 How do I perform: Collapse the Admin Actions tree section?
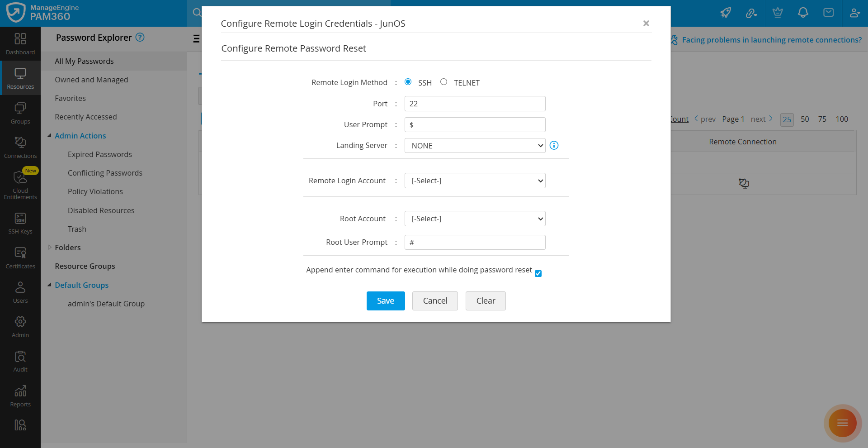(x=50, y=135)
